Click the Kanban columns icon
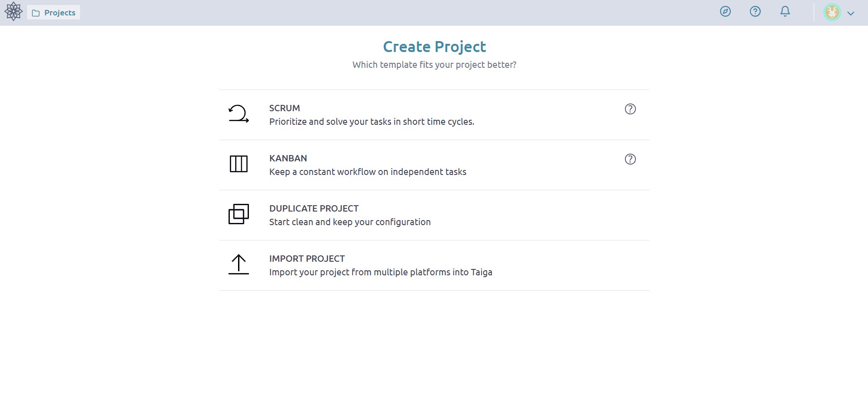 (238, 164)
